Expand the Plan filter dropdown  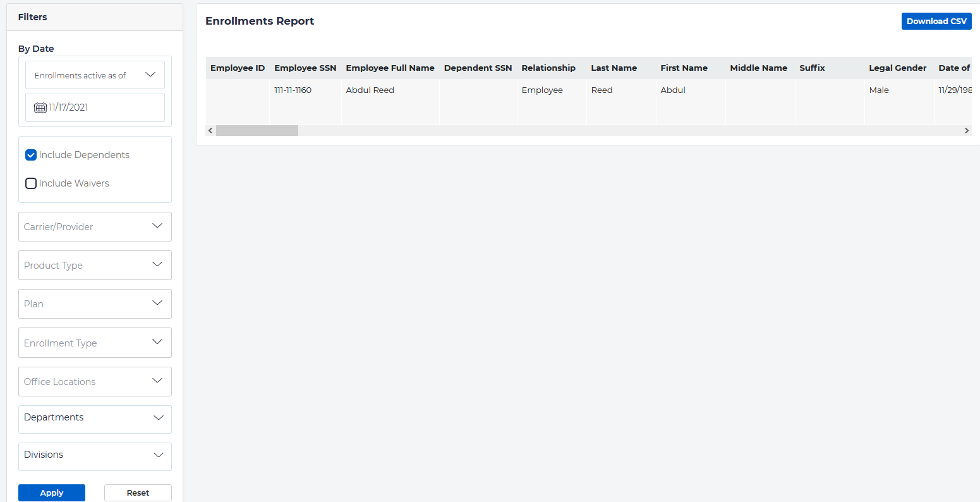[95, 304]
